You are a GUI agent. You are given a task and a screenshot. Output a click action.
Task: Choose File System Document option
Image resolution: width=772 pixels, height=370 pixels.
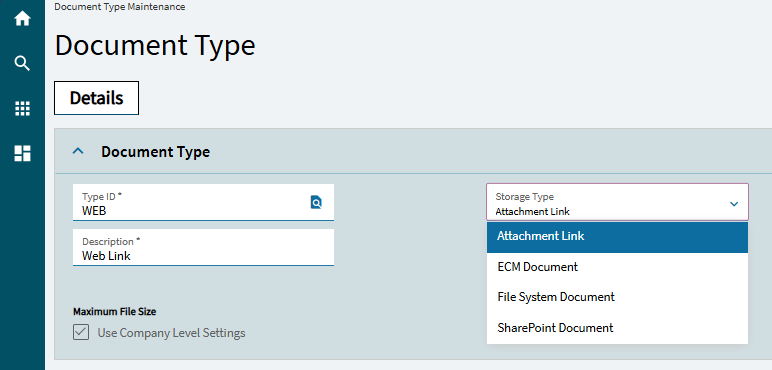[617, 297]
